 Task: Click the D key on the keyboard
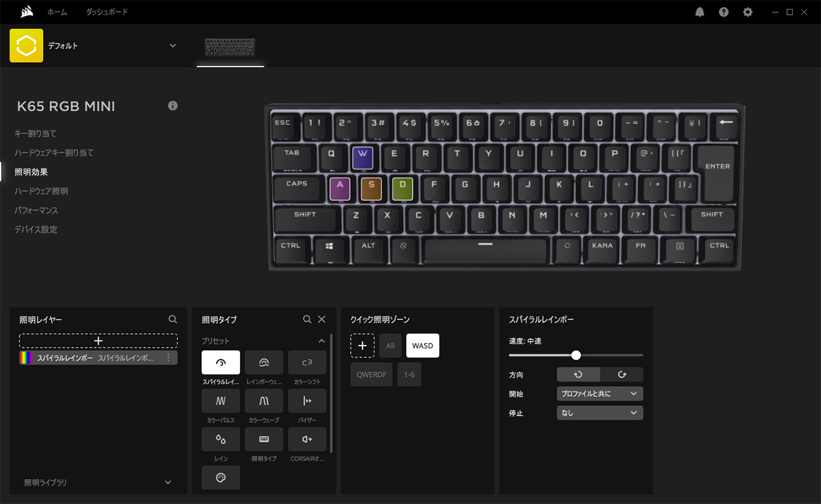402,188
